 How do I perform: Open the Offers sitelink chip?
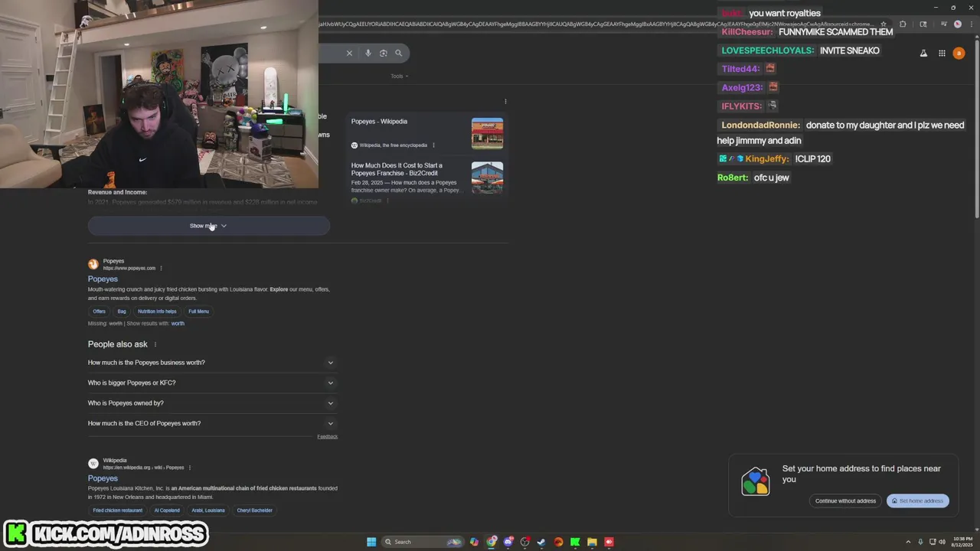pyautogui.click(x=99, y=311)
